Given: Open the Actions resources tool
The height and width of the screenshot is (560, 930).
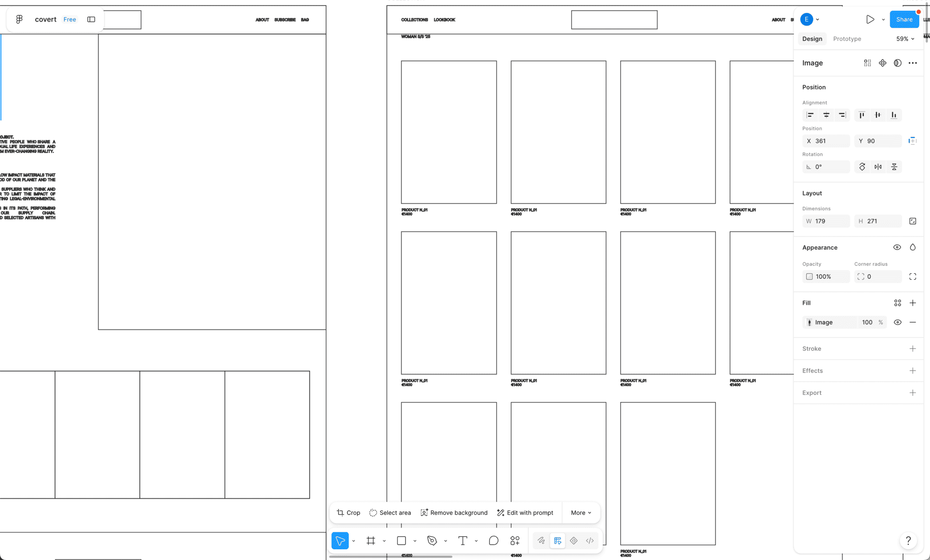Looking at the screenshot, I should [x=515, y=540].
